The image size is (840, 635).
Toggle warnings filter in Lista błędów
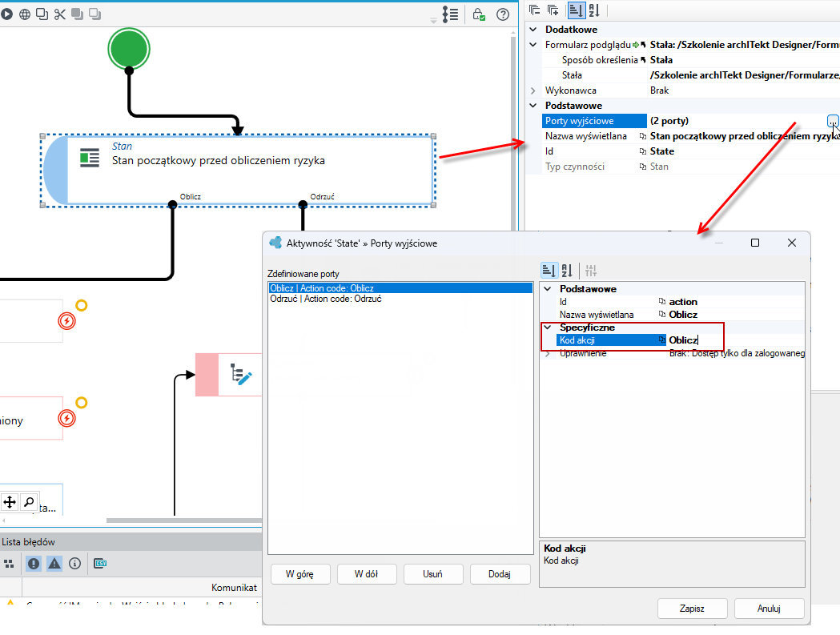[x=54, y=563]
